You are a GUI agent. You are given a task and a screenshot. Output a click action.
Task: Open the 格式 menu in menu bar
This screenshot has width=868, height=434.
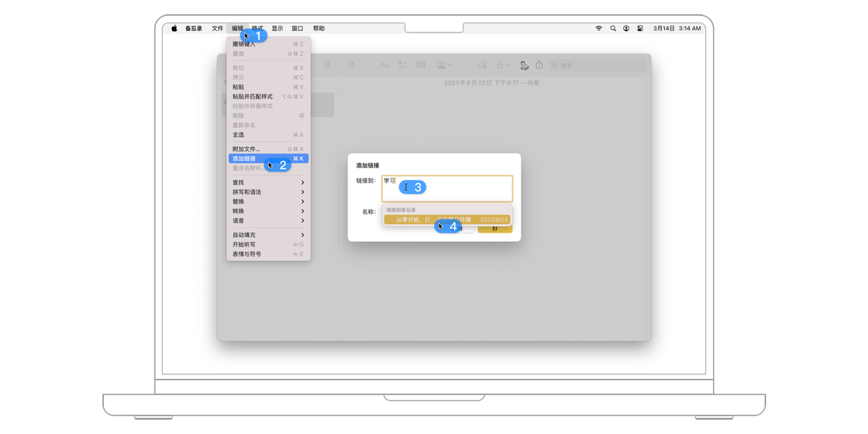pos(257,29)
